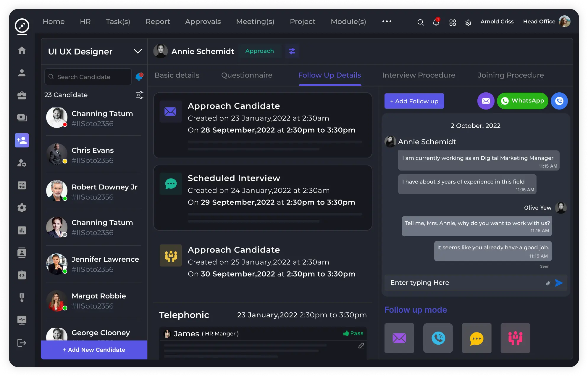Click the blue phone call circle button
Image resolution: width=588 pixels, height=376 pixels.
click(x=559, y=101)
